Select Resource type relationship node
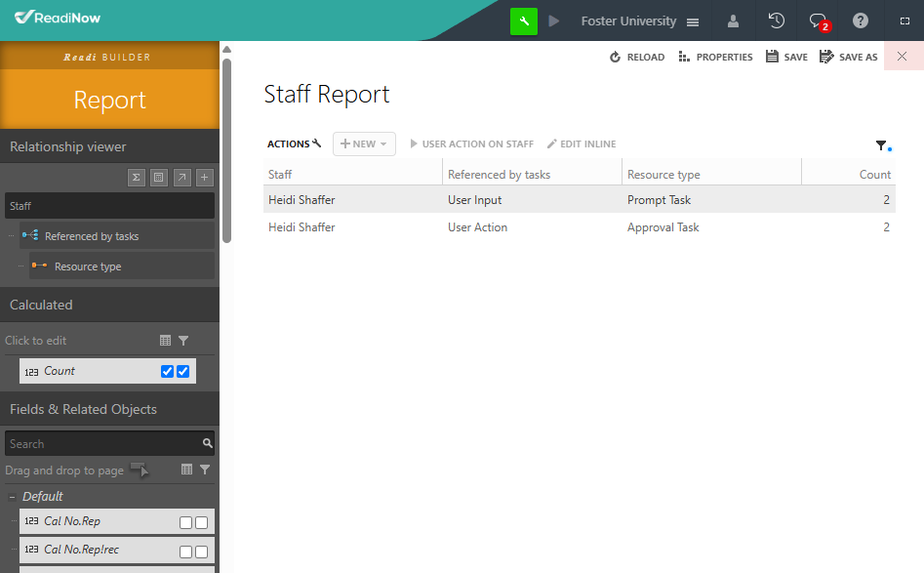The height and width of the screenshot is (573, 924). tap(122, 266)
